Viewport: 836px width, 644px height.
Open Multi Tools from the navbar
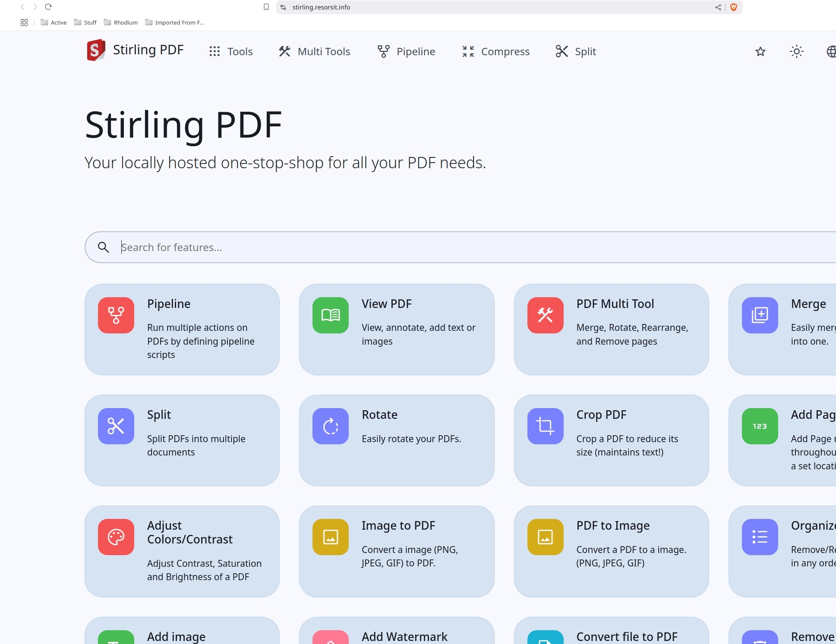point(315,51)
